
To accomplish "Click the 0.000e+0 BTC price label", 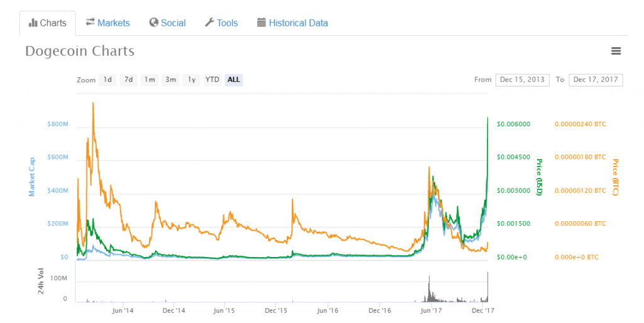I will (x=577, y=258).
